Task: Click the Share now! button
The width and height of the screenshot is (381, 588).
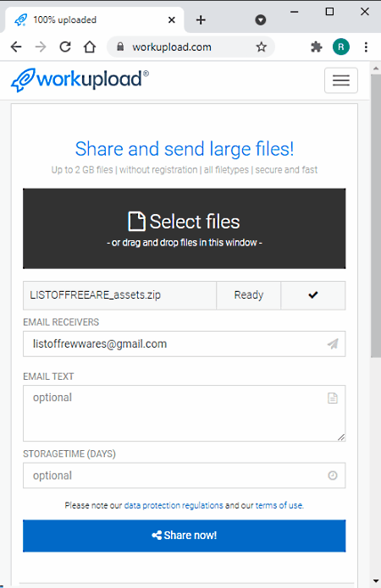Action: 185,536
